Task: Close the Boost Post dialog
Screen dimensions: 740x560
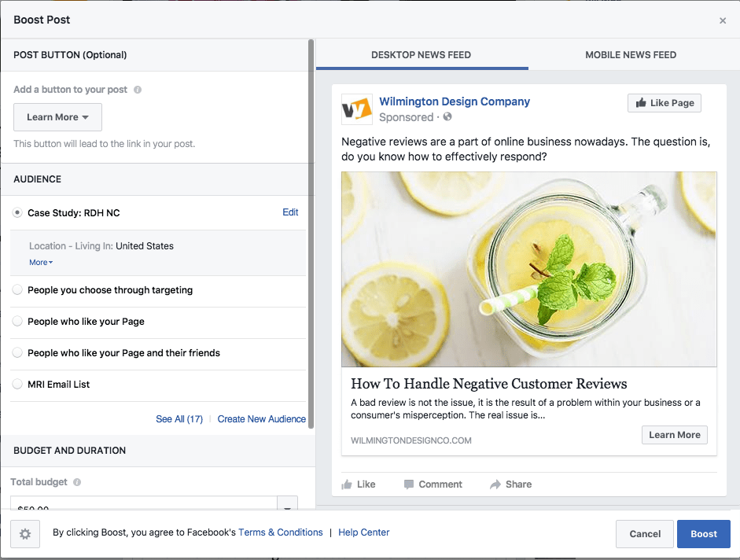Action: pos(723,20)
